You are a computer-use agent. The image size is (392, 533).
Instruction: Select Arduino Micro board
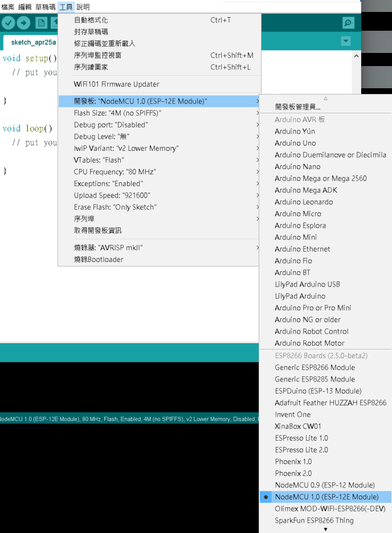coord(325,214)
